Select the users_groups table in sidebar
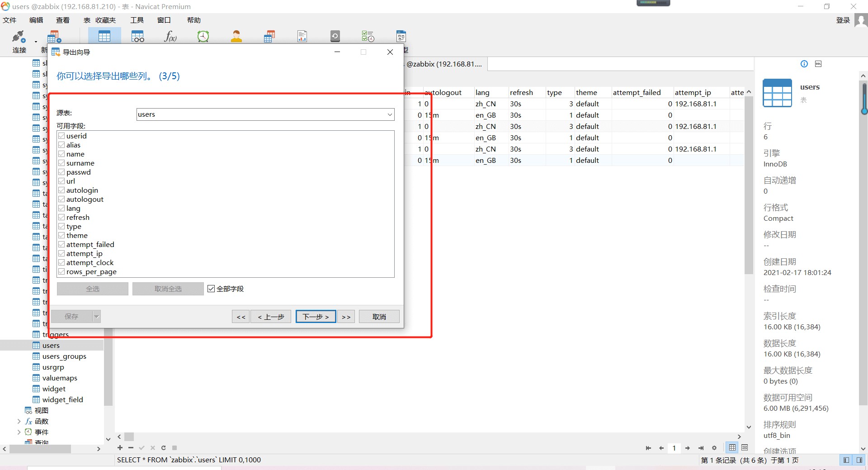Screen dimensions: 868x470 (x=64, y=356)
